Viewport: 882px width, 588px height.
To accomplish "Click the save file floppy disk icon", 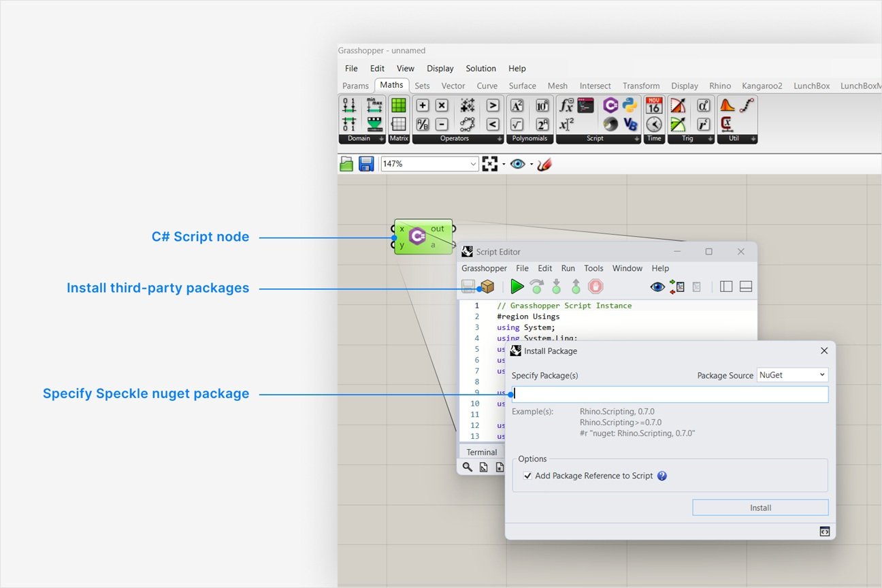I will click(366, 164).
